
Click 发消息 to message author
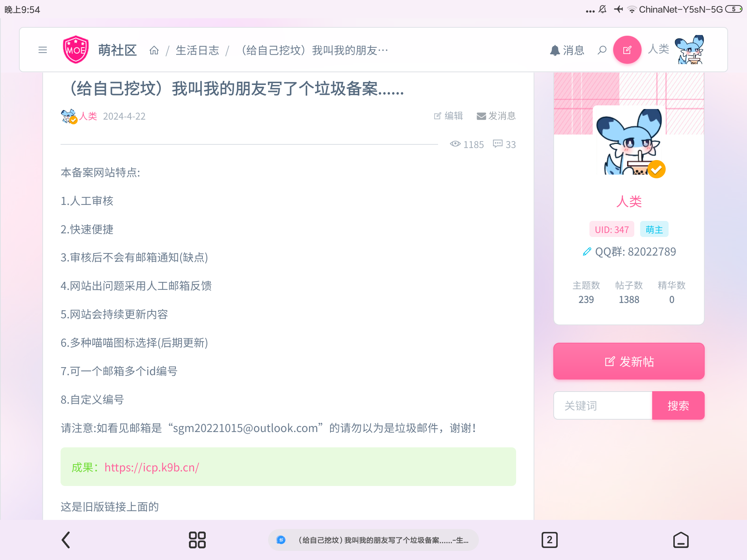tap(496, 116)
